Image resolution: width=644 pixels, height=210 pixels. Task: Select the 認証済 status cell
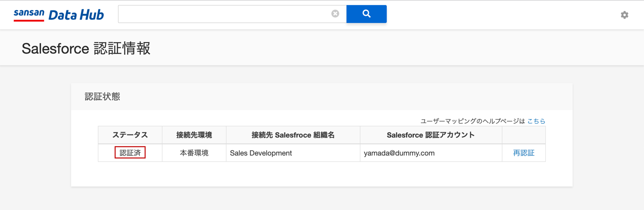[130, 153]
